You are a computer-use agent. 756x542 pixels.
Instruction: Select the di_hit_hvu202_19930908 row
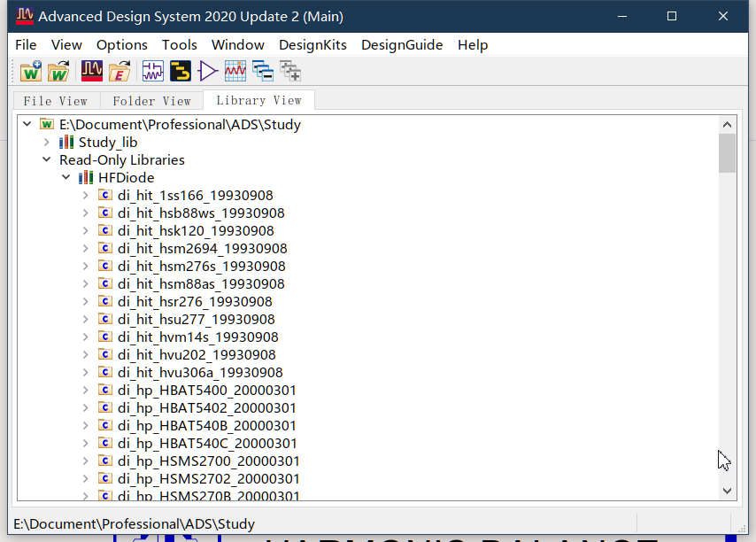tap(197, 354)
